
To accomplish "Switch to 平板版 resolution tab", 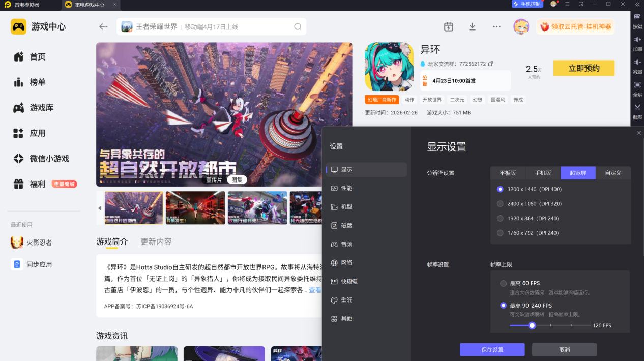I will 508,173.
